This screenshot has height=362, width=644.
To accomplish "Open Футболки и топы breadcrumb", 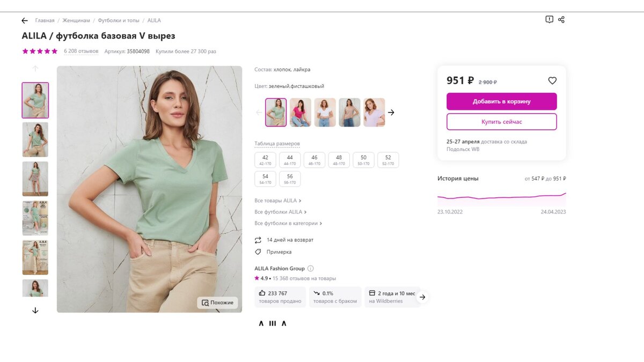I will [x=119, y=20].
